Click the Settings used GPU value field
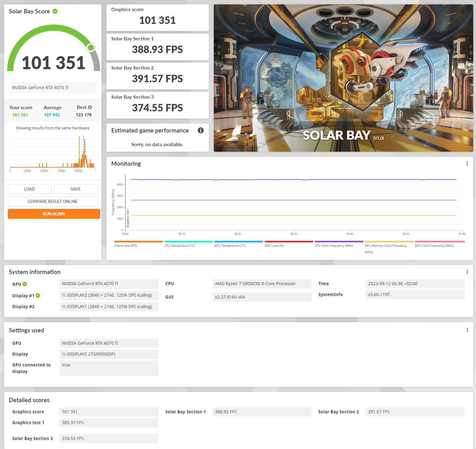The height and width of the screenshot is (449, 476). tap(109, 343)
